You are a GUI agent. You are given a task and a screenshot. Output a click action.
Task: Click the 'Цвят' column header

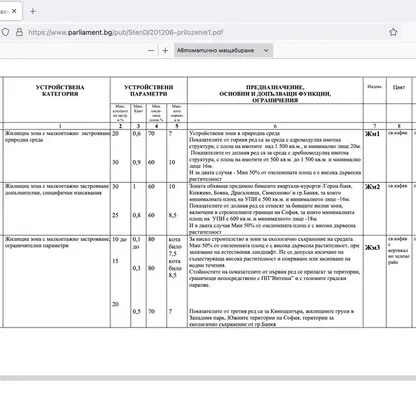[x=399, y=87]
